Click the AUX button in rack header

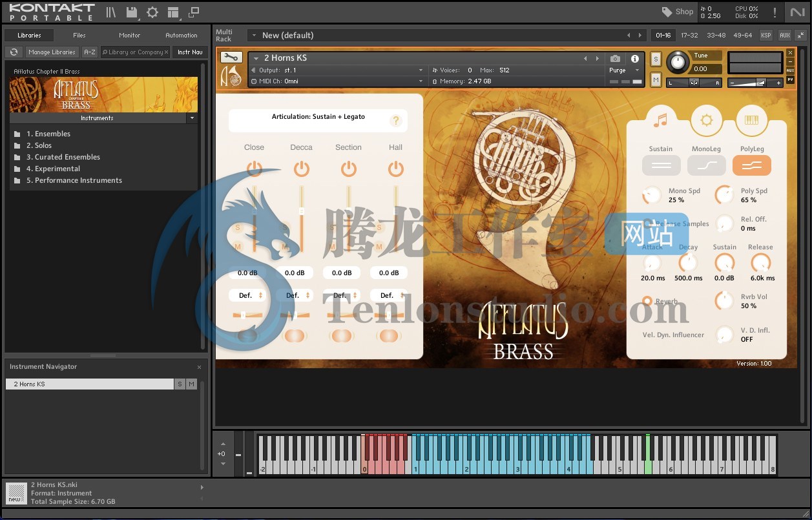(784, 36)
